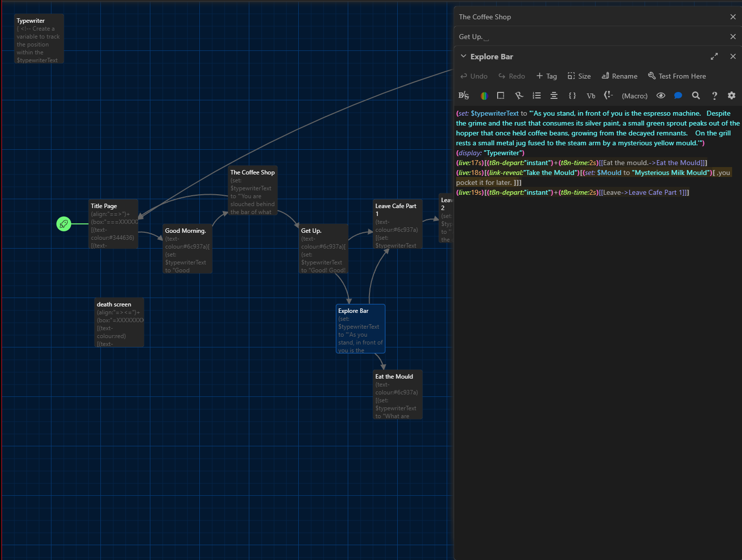742x560 pixels.
Task: Click "Take the Mould" in the passage code
Action: pyautogui.click(x=551, y=172)
